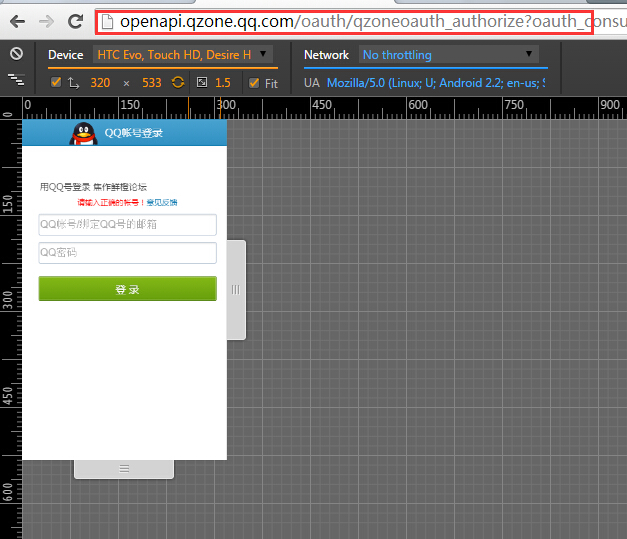Click the 用QQ号登录 集作鲜橙论坛 text
Viewport: 627px width, 539px height.
(93, 187)
